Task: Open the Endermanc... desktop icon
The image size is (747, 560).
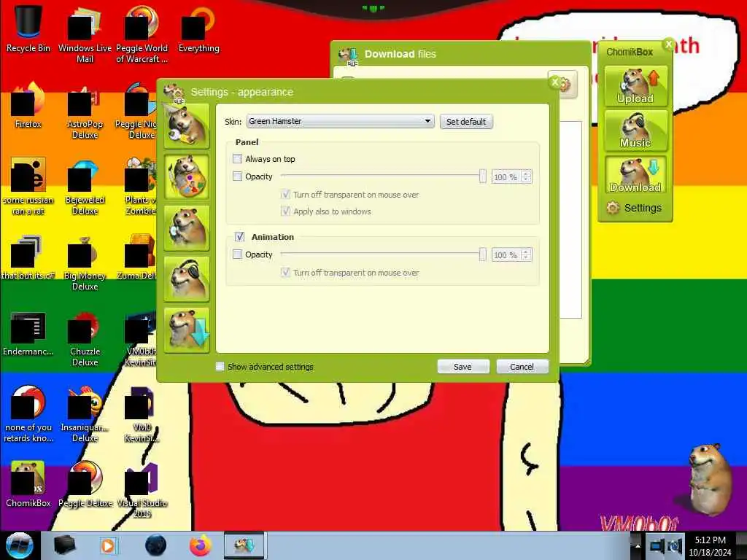Action: [28, 334]
